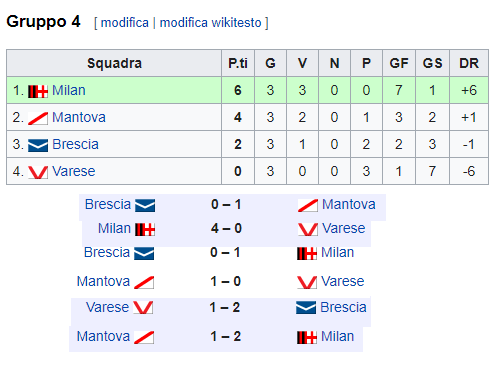Image resolution: width=499 pixels, height=374 pixels.
Task: Click Brescia link in Varese 1–2 Brescia row
Action: [x=343, y=307]
